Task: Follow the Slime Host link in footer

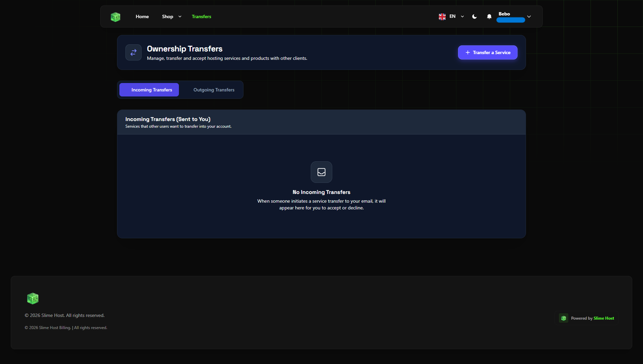Action: point(604,318)
